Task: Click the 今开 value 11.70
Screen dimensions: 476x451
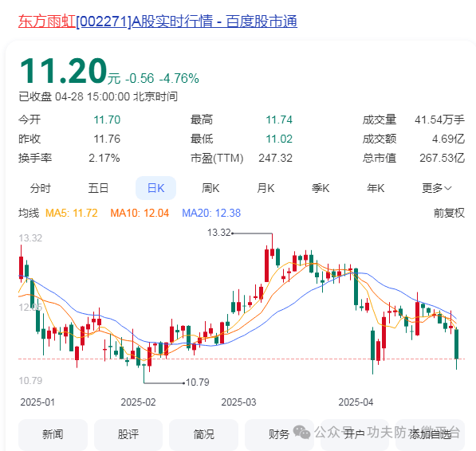Action: pos(107,120)
